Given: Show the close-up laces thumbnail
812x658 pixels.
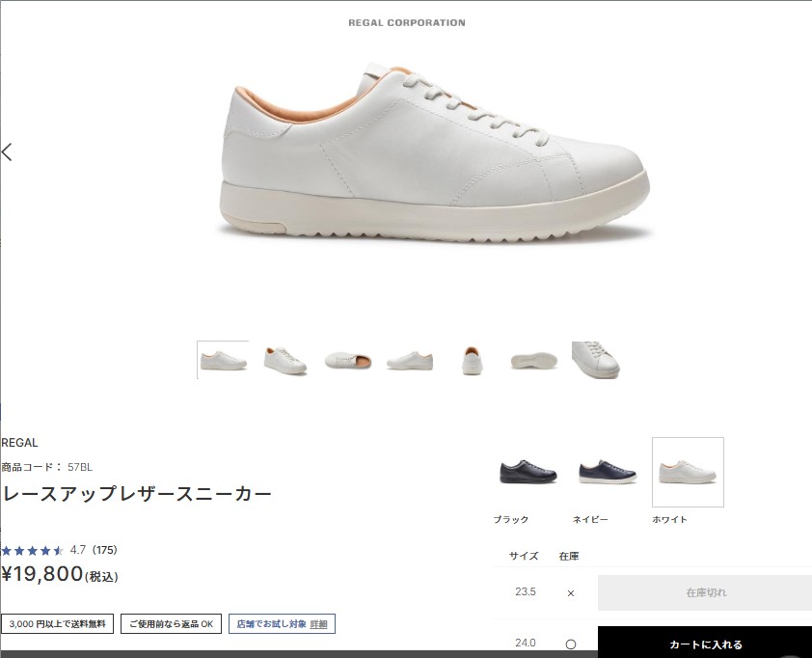Looking at the screenshot, I should 595,360.
